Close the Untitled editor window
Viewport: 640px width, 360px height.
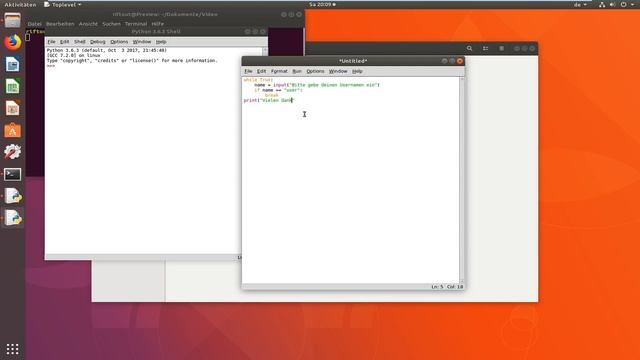(x=460, y=61)
